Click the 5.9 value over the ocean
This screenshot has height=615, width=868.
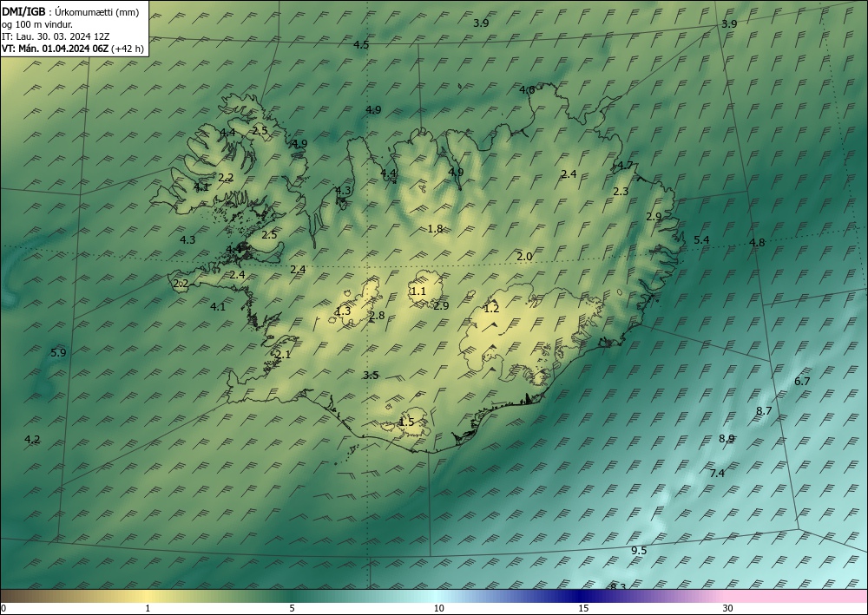pyautogui.click(x=58, y=352)
